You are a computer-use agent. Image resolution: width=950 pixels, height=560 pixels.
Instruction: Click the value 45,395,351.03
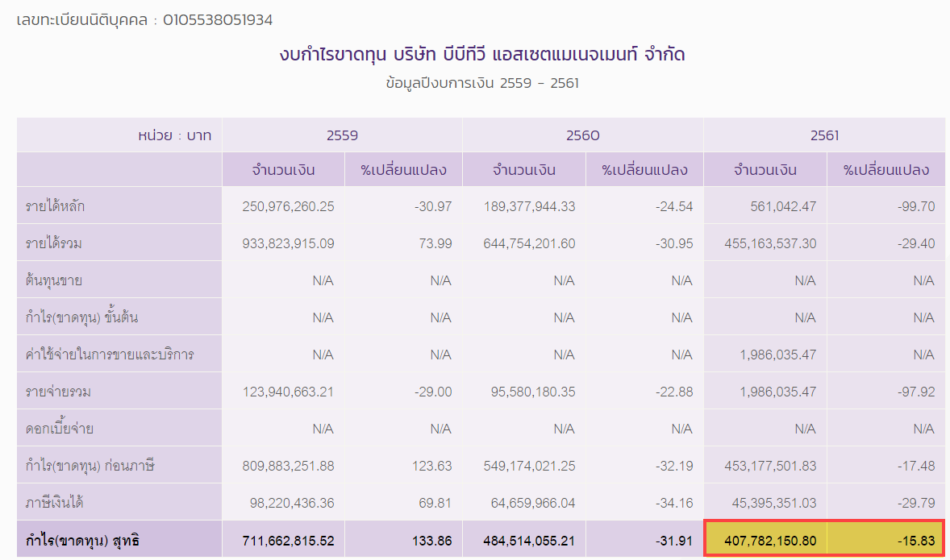(x=774, y=503)
